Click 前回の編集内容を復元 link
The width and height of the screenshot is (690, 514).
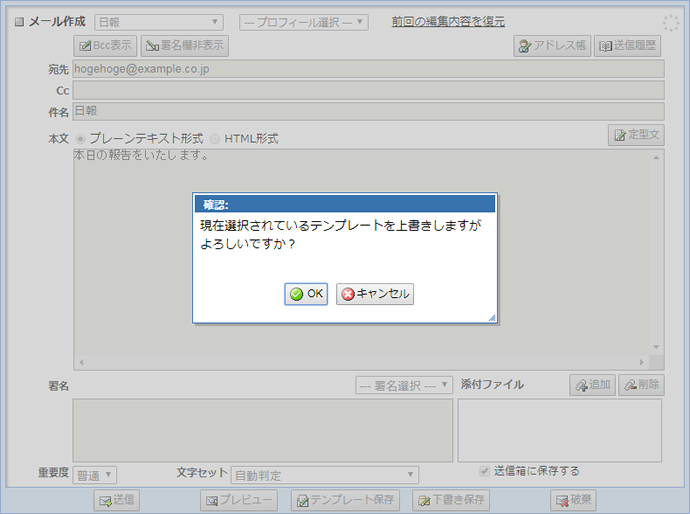click(x=448, y=21)
